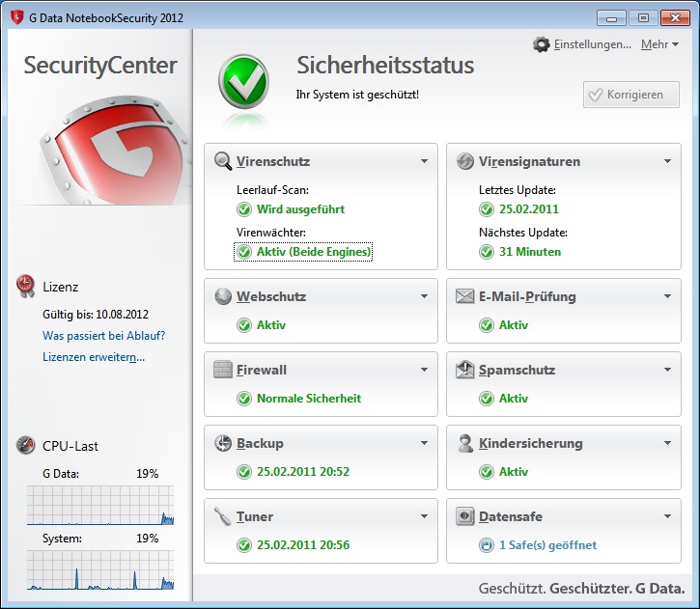Click the large green security status checkmark
The width and height of the screenshot is (700, 609).
point(243,82)
